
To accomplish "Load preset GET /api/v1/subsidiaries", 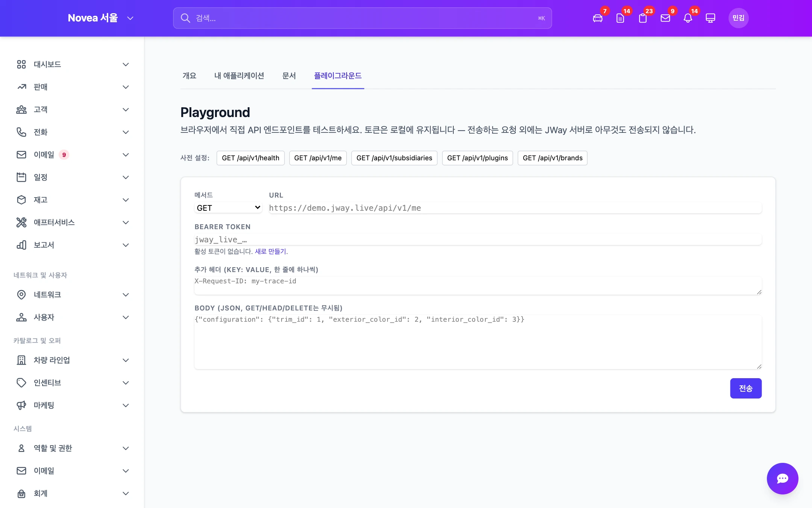I will (x=394, y=158).
